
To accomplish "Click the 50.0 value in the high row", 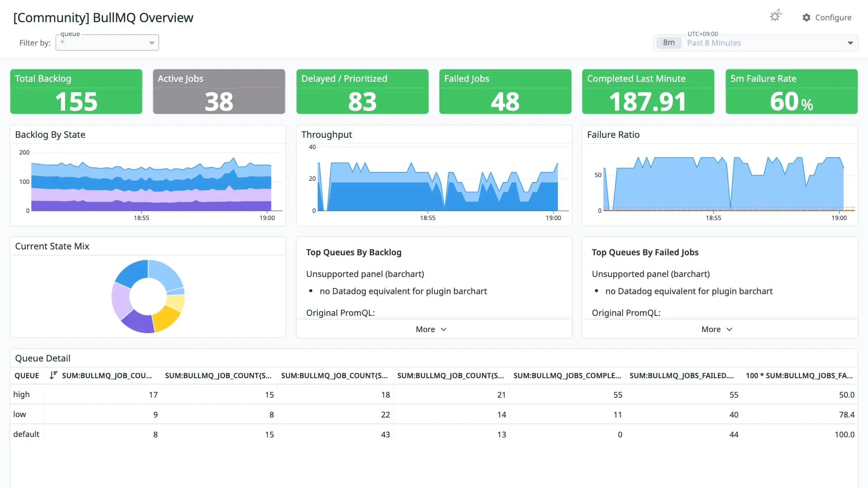I will 847,394.
